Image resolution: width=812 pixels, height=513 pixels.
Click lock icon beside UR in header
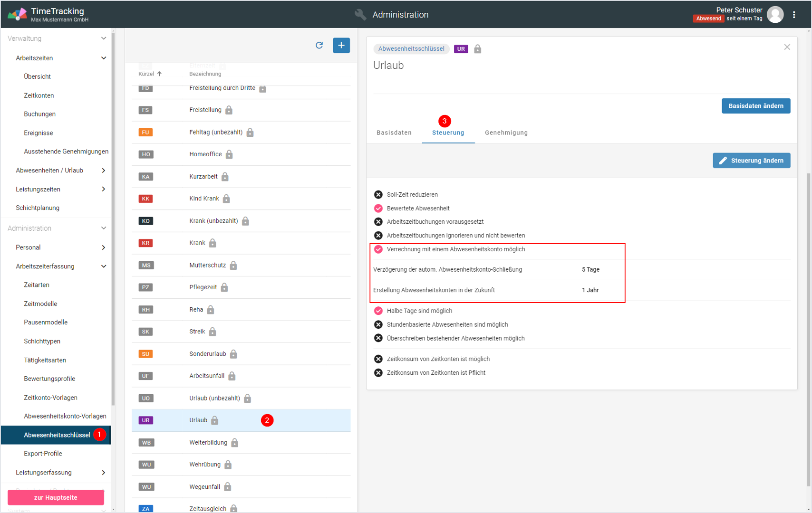pyautogui.click(x=477, y=49)
